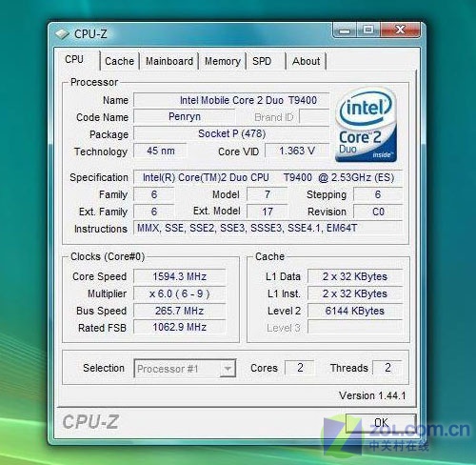Click the Revision value C0
Image resolution: width=476 pixels, height=465 pixels.
pyautogui.click(x=378, y=212)
